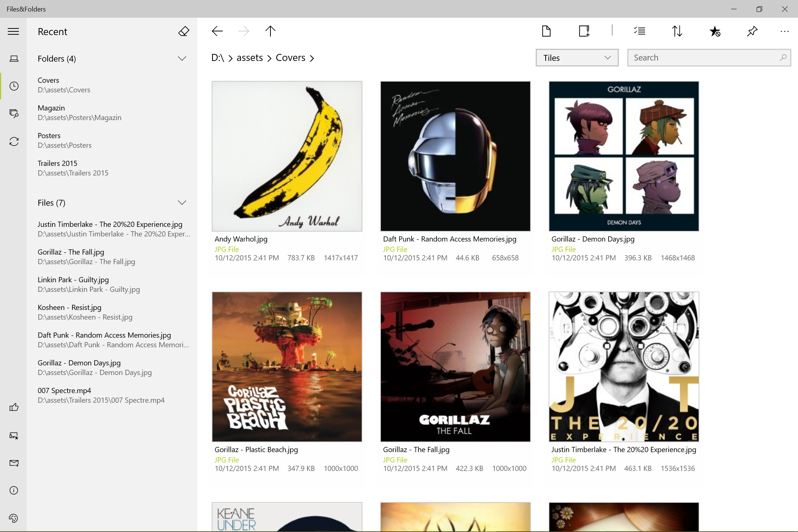The width and height of the screenshot is (798, 532).
Task: Restore down the Files&Folders window
Action: (x=759, y=9)
